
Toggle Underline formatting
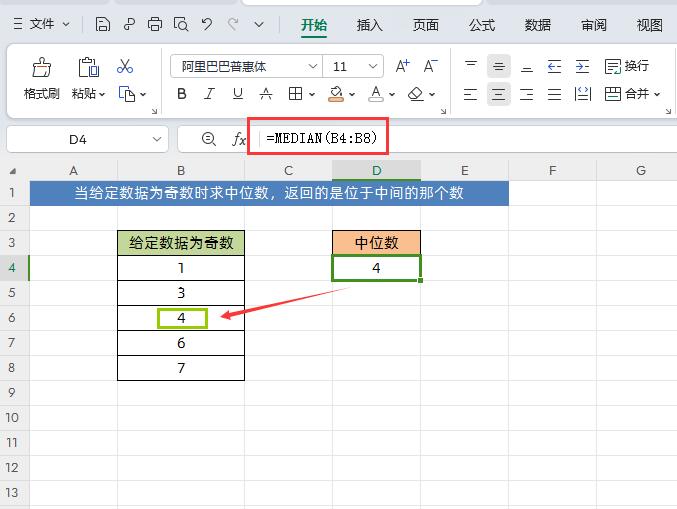pyautogui.click(x=237, y=94)
